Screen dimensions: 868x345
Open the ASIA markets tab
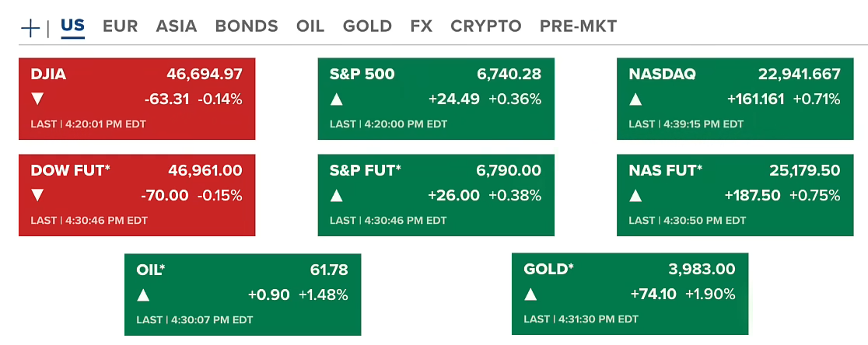[177, 26]
